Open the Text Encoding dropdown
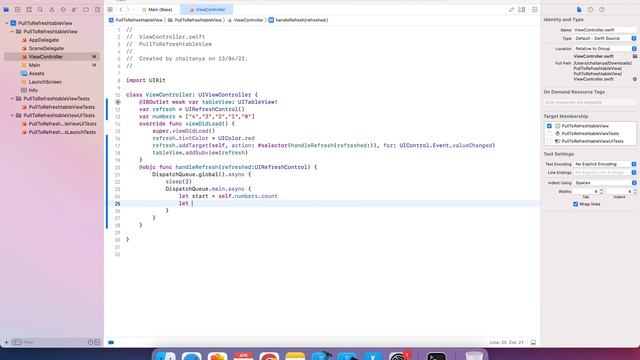 click(x=605, y=164)
